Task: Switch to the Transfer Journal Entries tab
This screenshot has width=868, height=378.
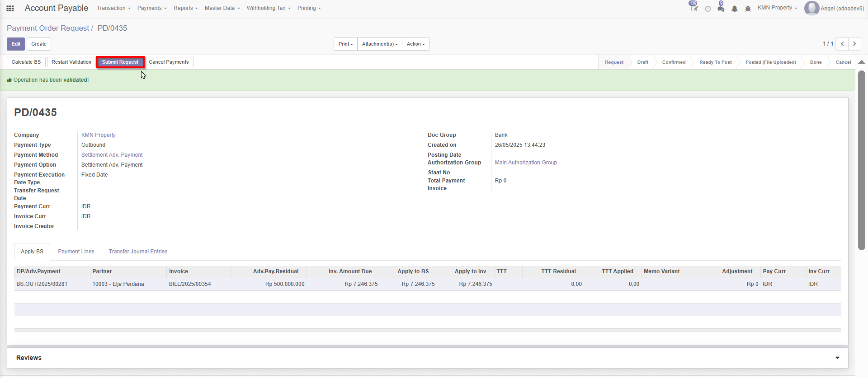Action: click(138, 252)
